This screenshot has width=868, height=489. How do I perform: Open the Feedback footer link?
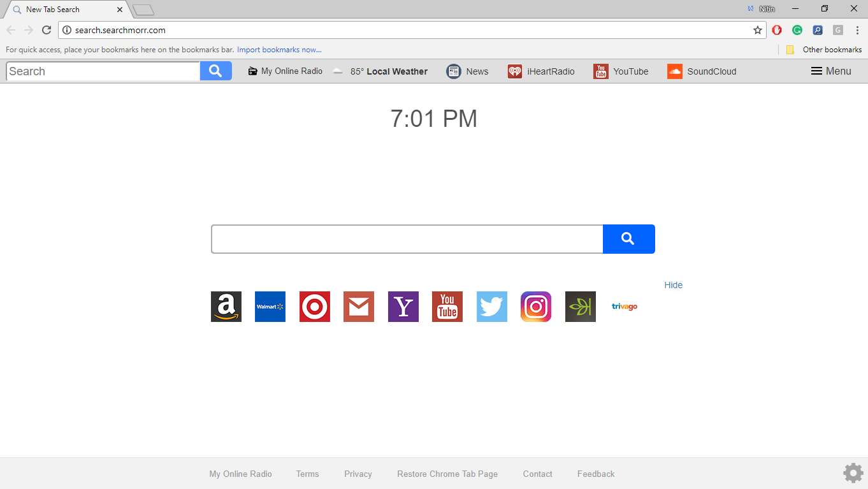596,474
